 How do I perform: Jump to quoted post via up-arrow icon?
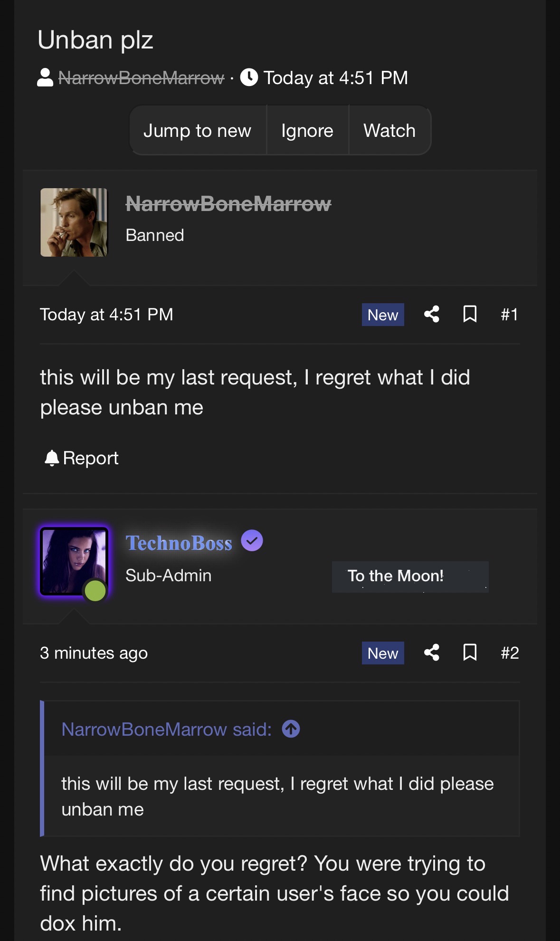coord(291,729)
